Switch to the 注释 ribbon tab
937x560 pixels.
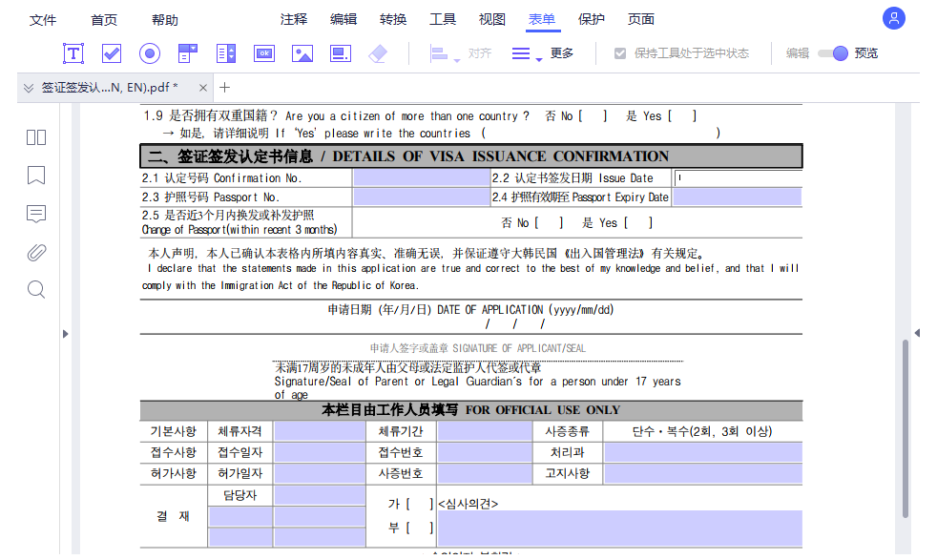click(294, 18)
